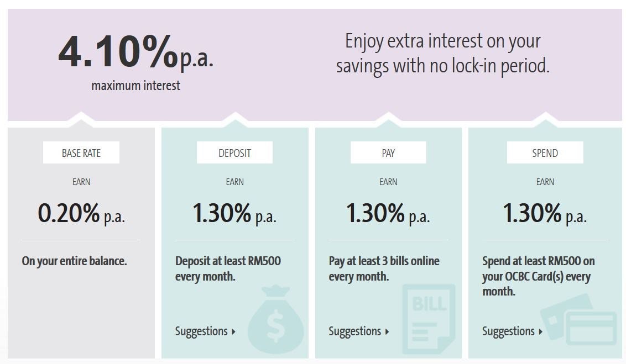Select the BASE RATE tab label
Screen dimensions: 626x364
[81, 153]
